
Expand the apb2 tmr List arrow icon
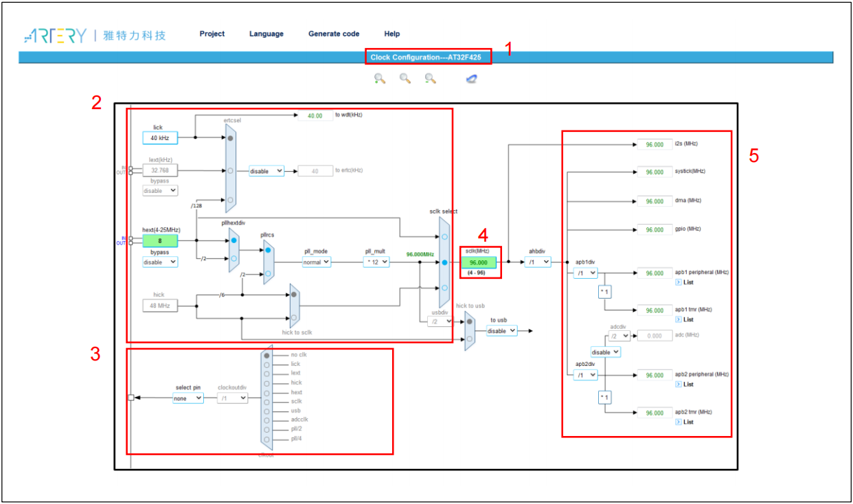click(x=678, y=422)
